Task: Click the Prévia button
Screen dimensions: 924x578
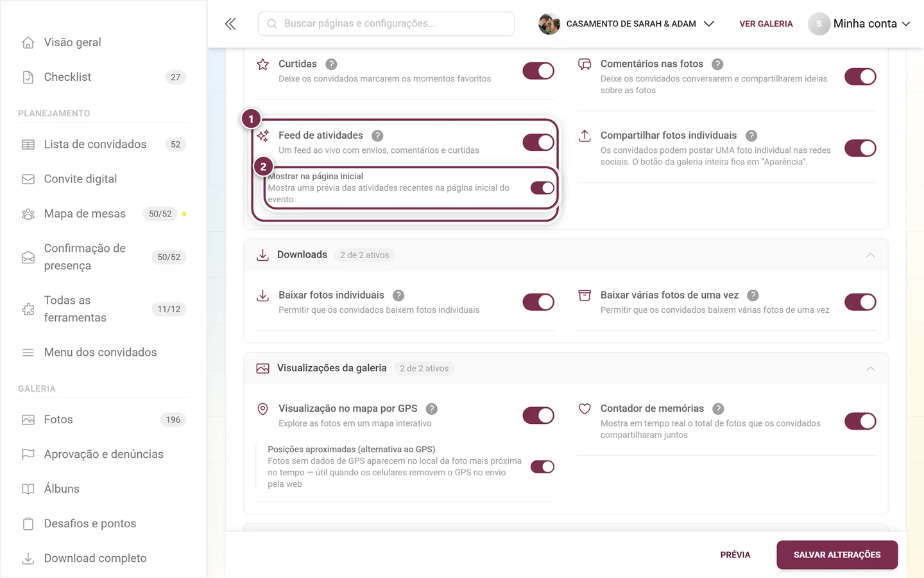Action: [x=735, y=555]
